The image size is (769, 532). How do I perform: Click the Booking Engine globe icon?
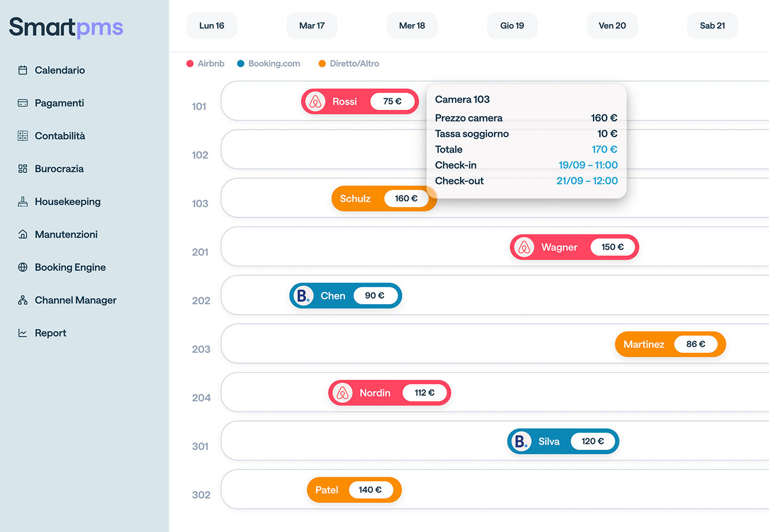pos(22,267)
